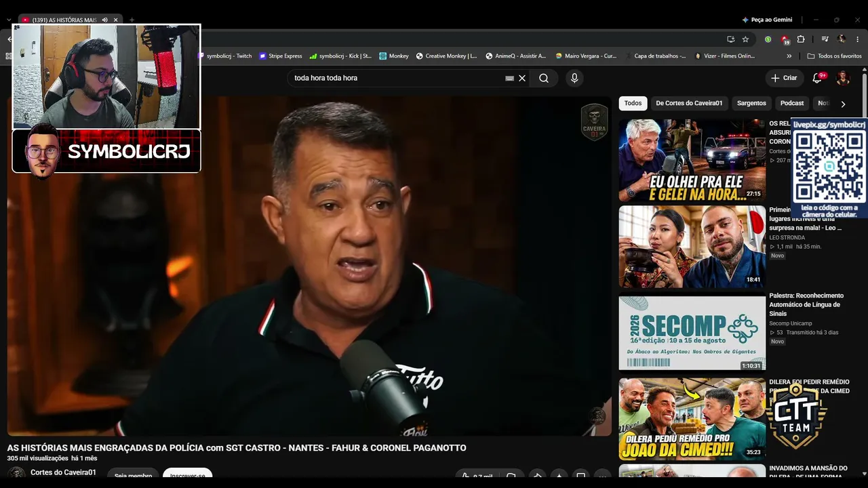Viewport: 868px width, 488px height.
Task: Open the Extensions puzzle icon
Action: click(801, 39)
